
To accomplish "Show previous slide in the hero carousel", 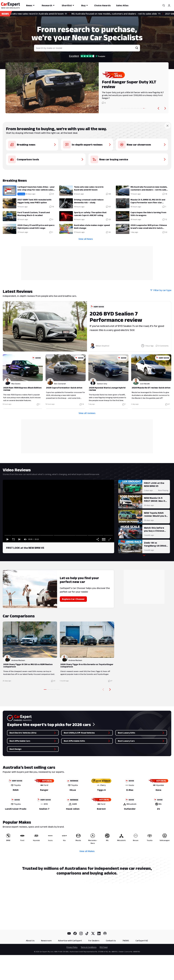I will click(x=158, y=108).
